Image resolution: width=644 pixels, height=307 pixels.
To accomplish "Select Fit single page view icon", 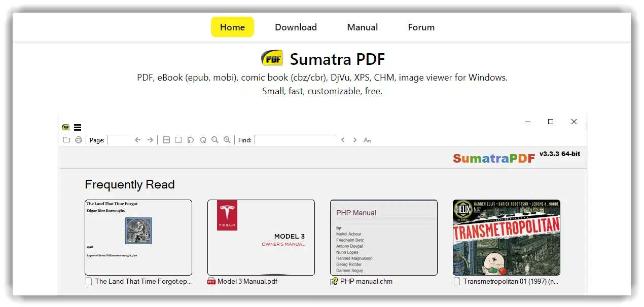I will 178,140.
